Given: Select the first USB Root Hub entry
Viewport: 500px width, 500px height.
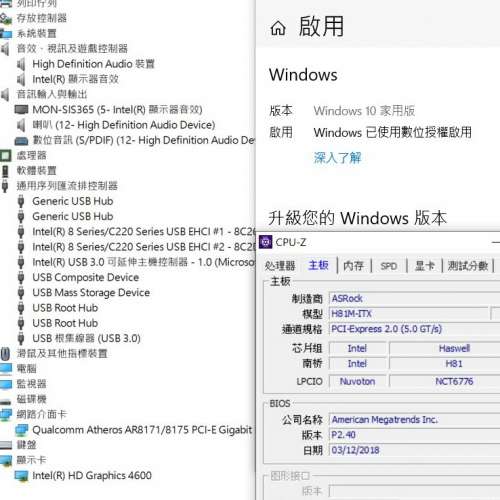Looking at the screenshot, I should 65,308.
